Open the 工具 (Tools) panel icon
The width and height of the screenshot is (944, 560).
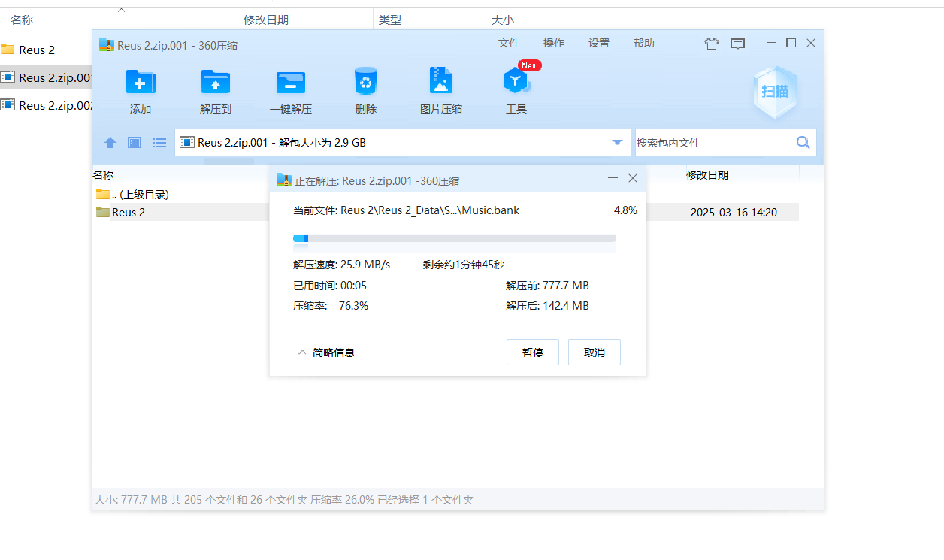[x=516, y=89]
